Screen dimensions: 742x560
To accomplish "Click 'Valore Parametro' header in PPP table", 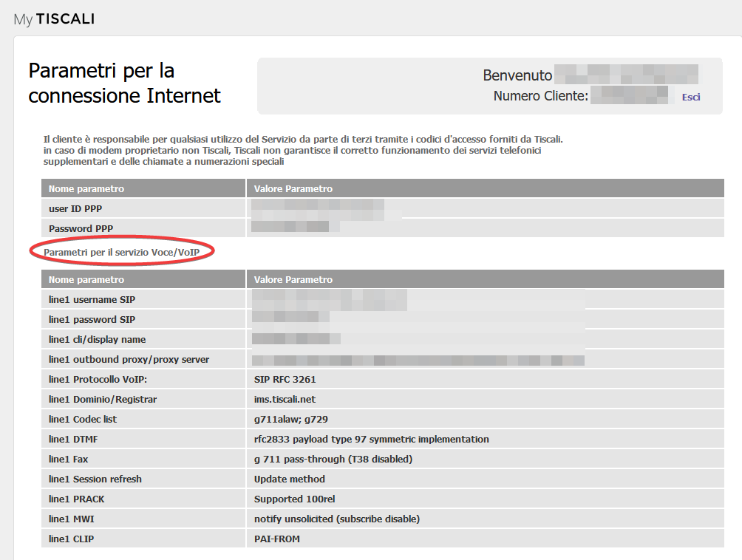I will tap(293, 188).
